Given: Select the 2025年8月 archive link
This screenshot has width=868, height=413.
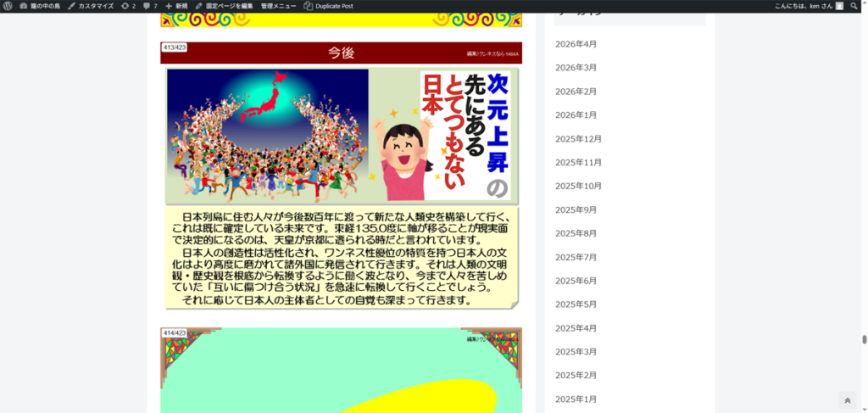Looking at the screenshot, I should [x=576, y=233].
